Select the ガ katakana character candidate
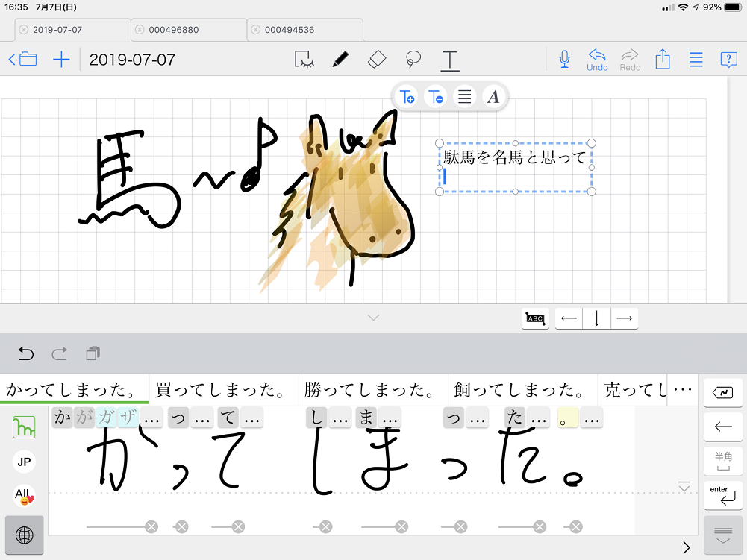The image size is (747, 560). coord(107,418)
